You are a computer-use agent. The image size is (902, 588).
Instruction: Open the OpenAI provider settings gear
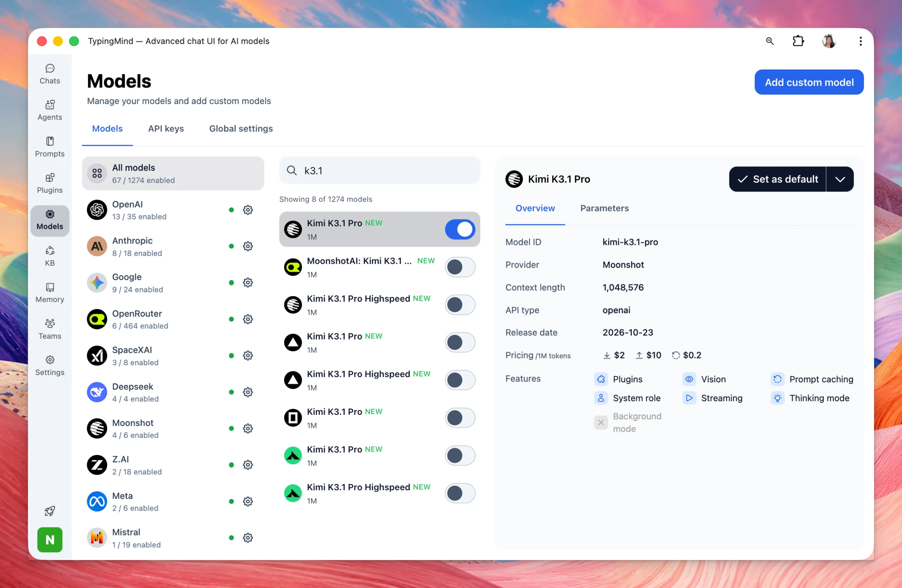tap(248, 210)
